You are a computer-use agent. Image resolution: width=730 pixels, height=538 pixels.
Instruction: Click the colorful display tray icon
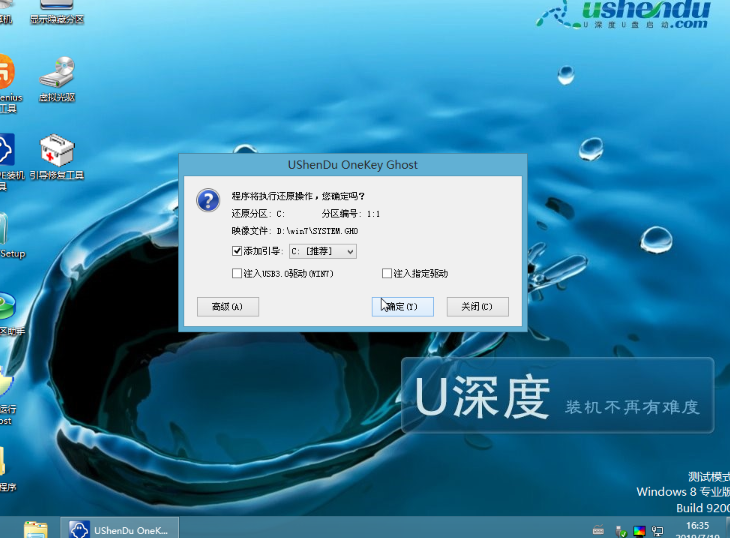coord(639,531)
